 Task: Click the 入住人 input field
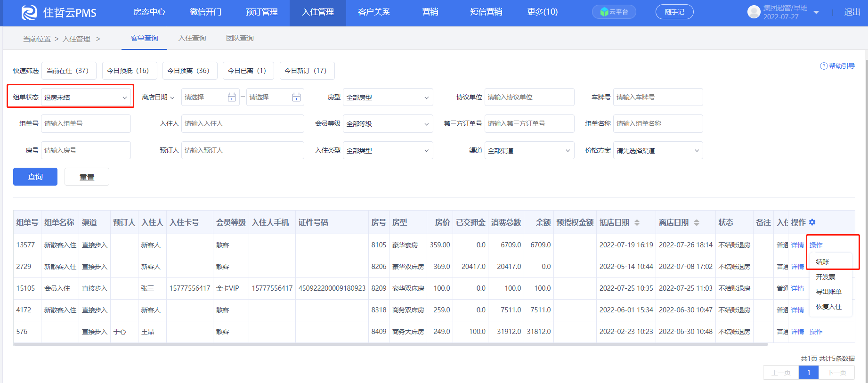[243, 123]
